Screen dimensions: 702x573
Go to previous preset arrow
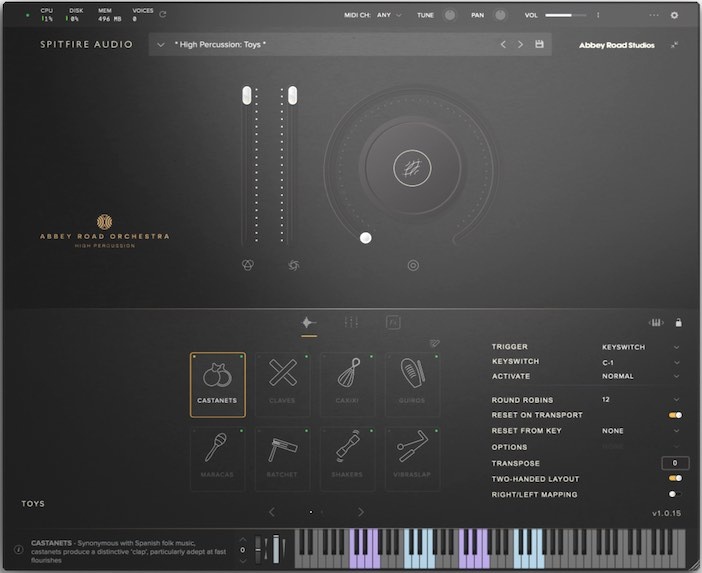coord(503,44)
